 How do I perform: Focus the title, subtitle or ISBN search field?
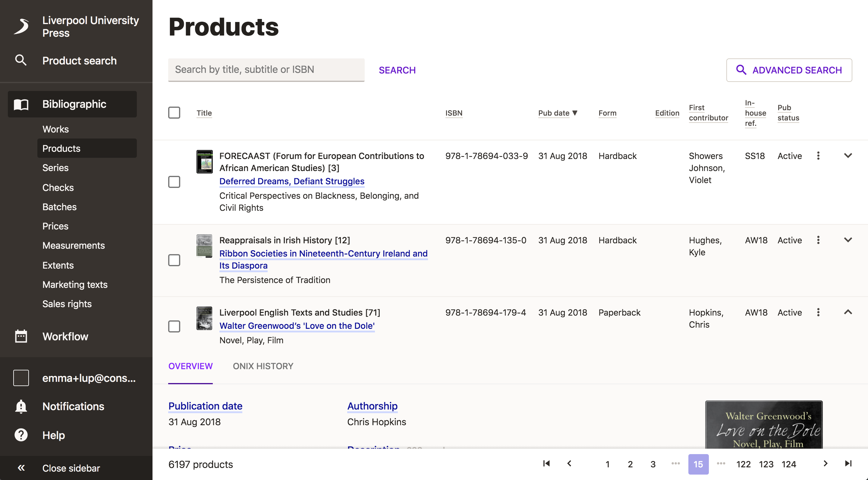pyautogui.click(x=266, y=70)
